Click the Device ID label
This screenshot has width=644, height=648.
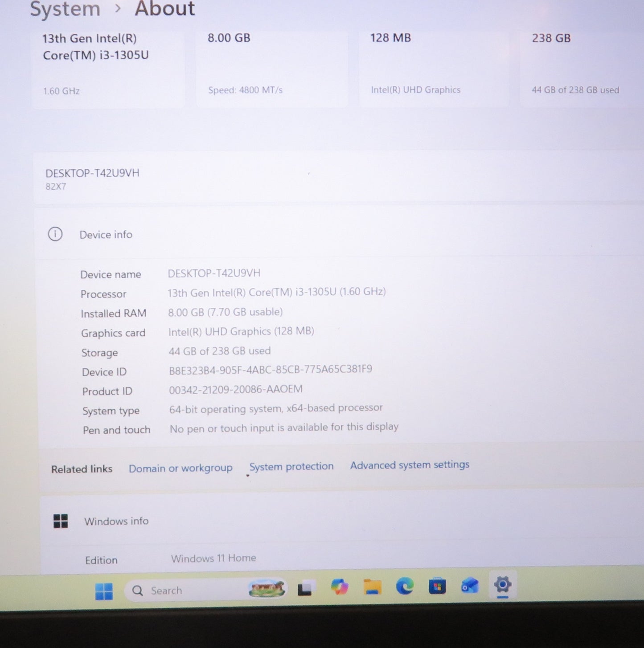coord(104,372)
